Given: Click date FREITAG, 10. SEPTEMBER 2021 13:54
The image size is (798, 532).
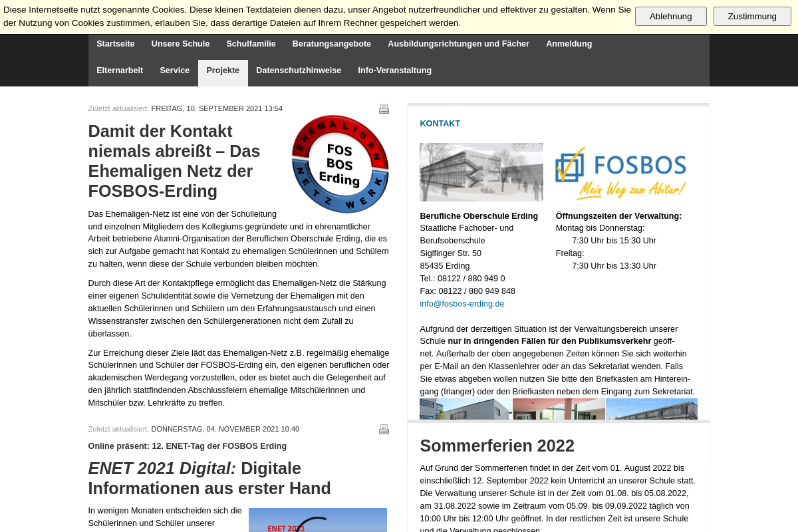Looking at the screenshot, I should click(x=217, y=108).
